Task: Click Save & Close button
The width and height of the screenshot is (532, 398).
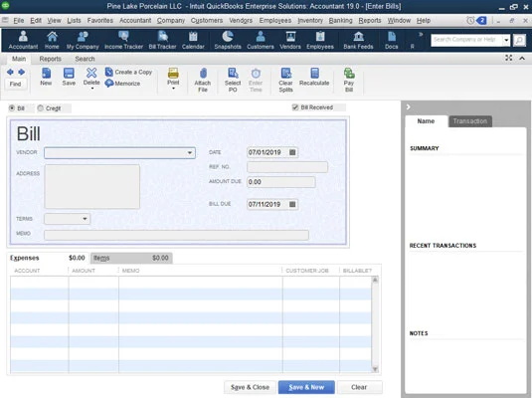Action: point(250,387)
